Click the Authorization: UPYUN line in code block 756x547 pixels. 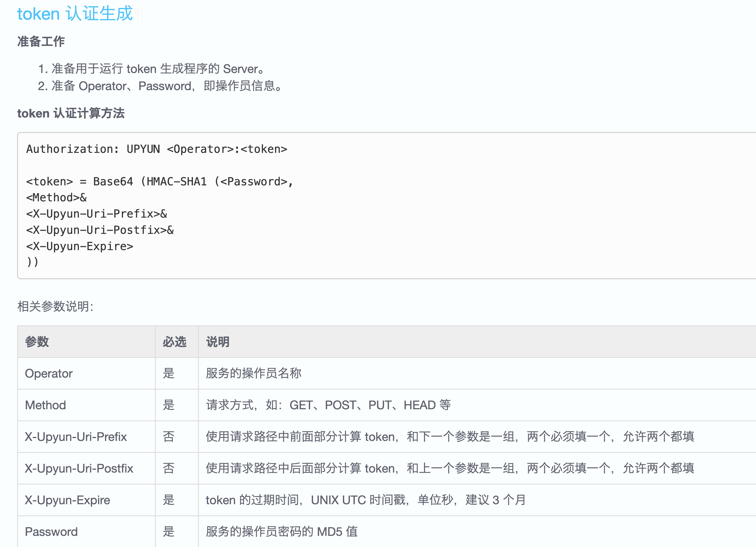(x=157, y=149)
